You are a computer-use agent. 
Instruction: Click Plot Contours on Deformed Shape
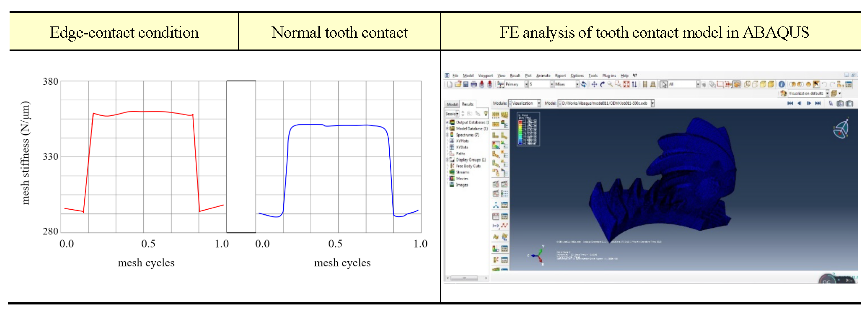[x=496, y=145]
